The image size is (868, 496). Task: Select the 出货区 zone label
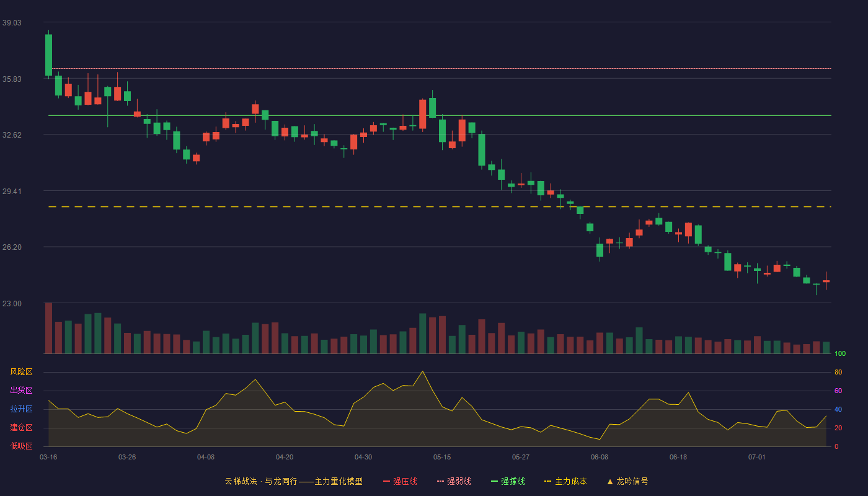click(21, 391)
